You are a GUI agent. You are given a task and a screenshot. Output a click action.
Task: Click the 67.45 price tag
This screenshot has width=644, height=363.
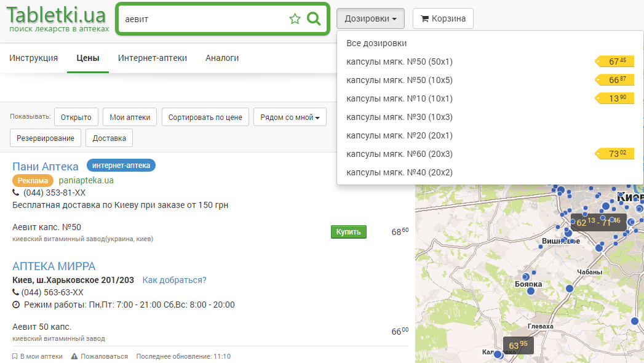pyautogui.click(x=614, y=61)
